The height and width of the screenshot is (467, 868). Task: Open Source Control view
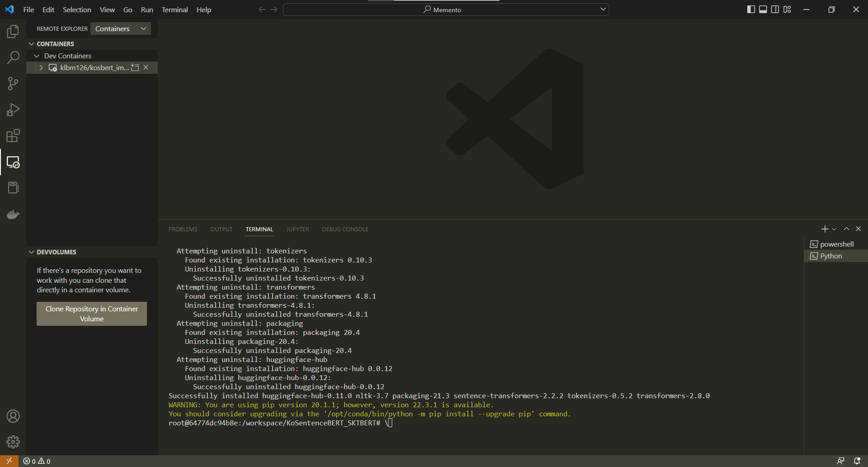[x=13, y=84]
